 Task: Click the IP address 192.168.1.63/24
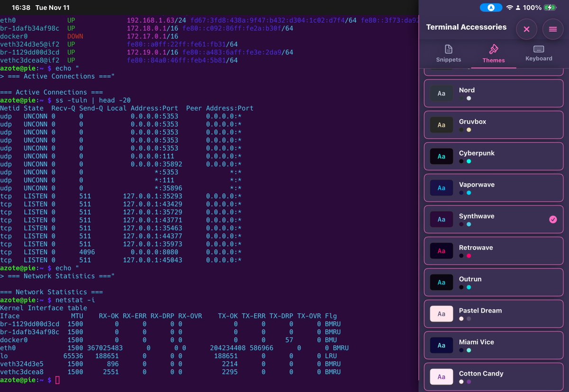[x=156, y=20]
